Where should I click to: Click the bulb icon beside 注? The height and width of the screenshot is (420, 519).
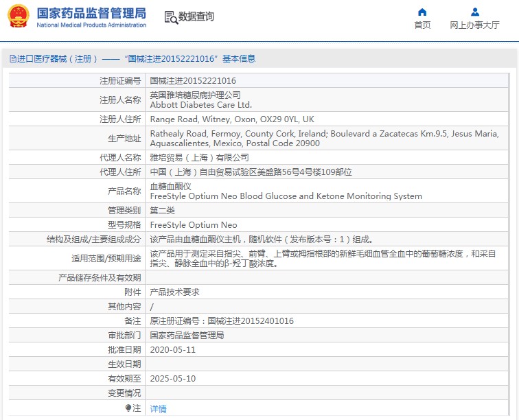[128, 408]
